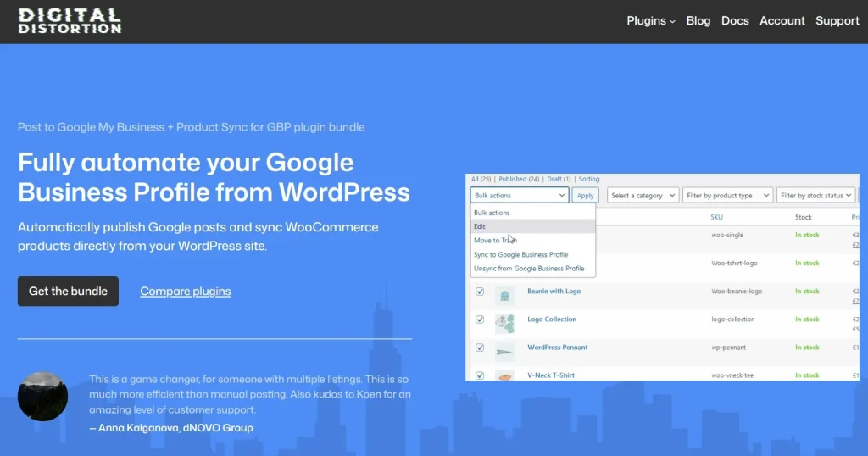The width and height of the screenshot is (868, 456).
Task: Open the Account page
Action: (782, 21)
